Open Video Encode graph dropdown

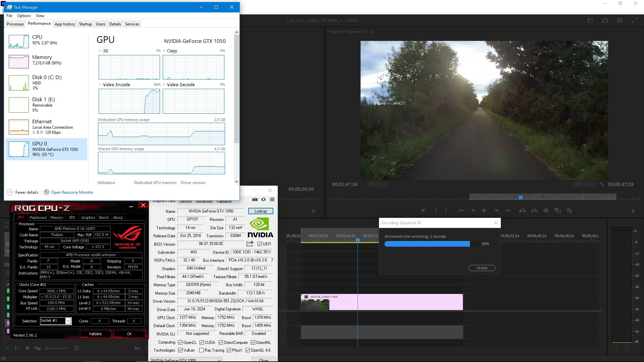pos(100,84)
